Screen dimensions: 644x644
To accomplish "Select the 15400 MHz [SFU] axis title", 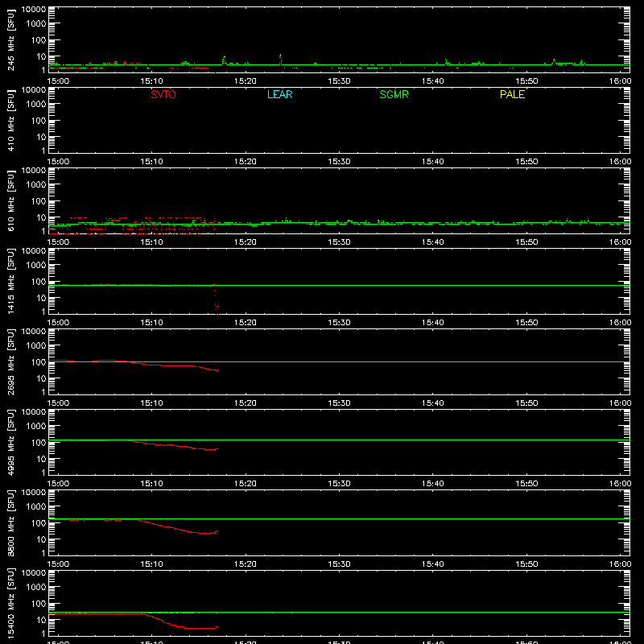I will pos(10,603).
